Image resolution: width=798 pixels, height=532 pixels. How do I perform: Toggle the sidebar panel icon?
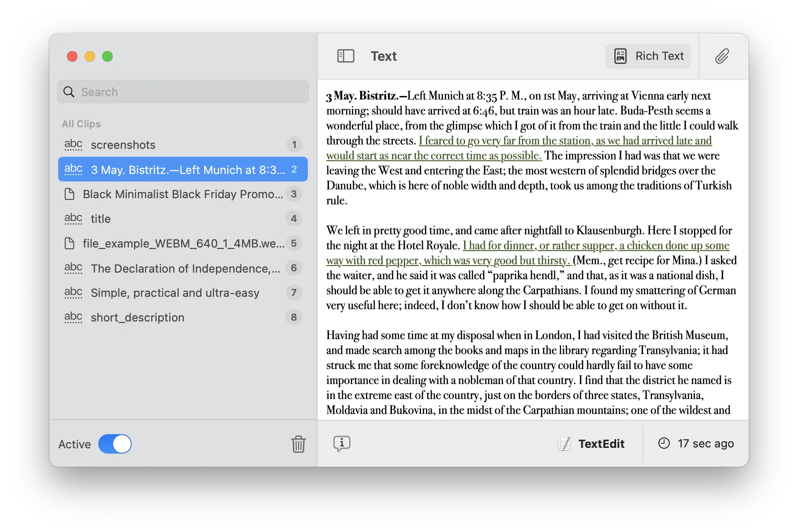coord(346,56)
